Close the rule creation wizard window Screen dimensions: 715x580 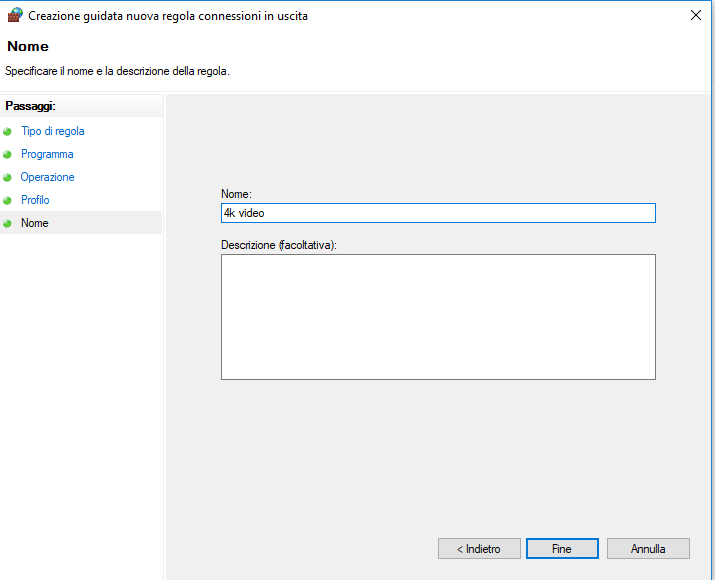click(x=695, y=15)
